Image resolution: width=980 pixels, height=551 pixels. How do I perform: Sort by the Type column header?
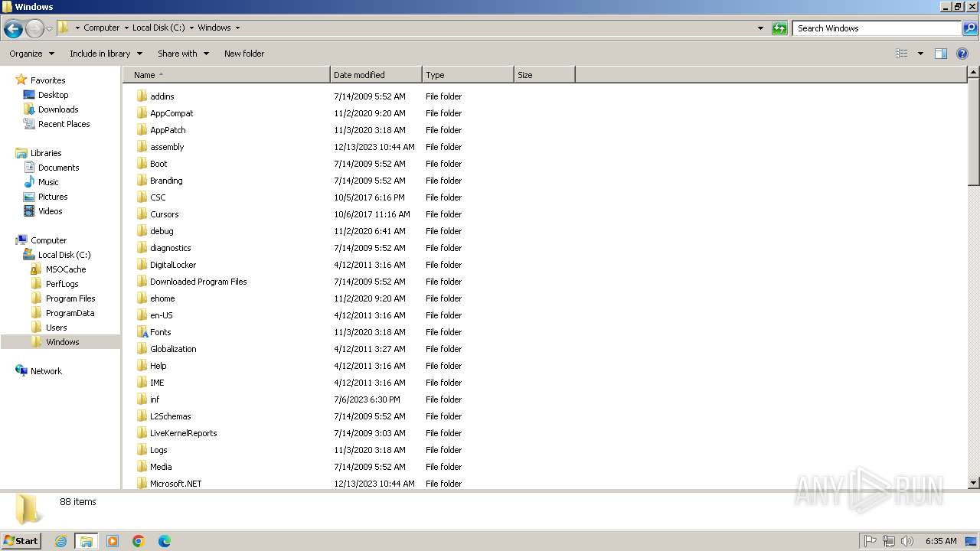point(468,75)
